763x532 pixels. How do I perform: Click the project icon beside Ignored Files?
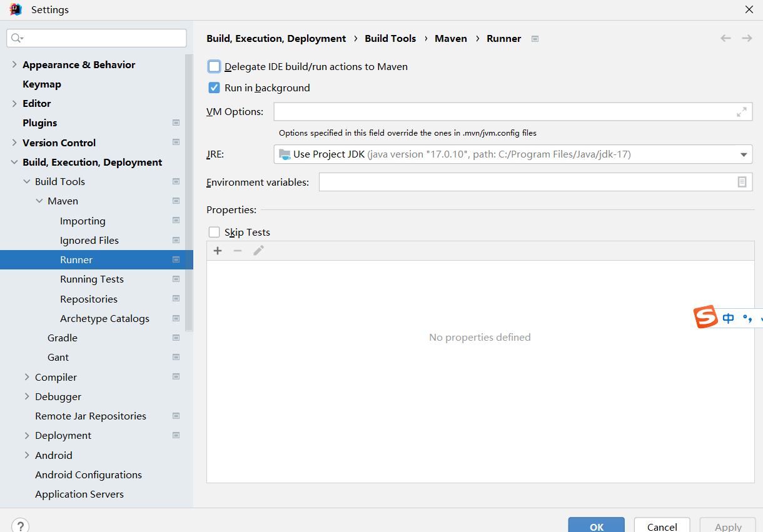point(176,240)
